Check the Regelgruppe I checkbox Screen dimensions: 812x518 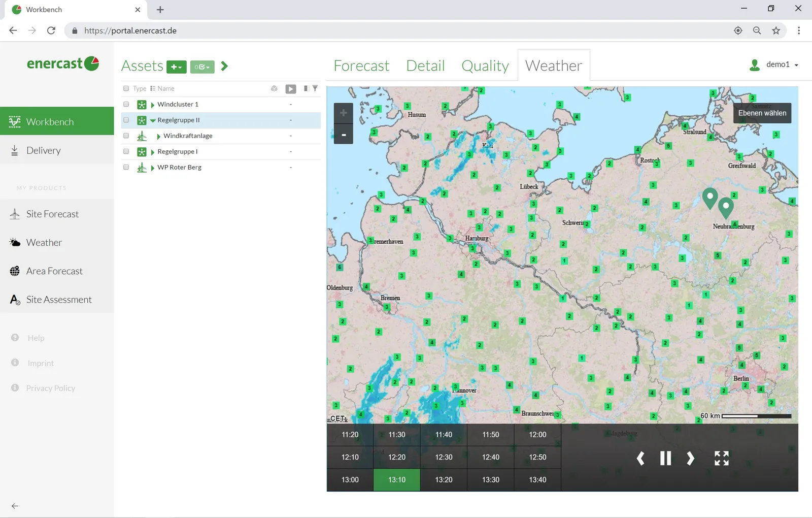pos(126,151)
